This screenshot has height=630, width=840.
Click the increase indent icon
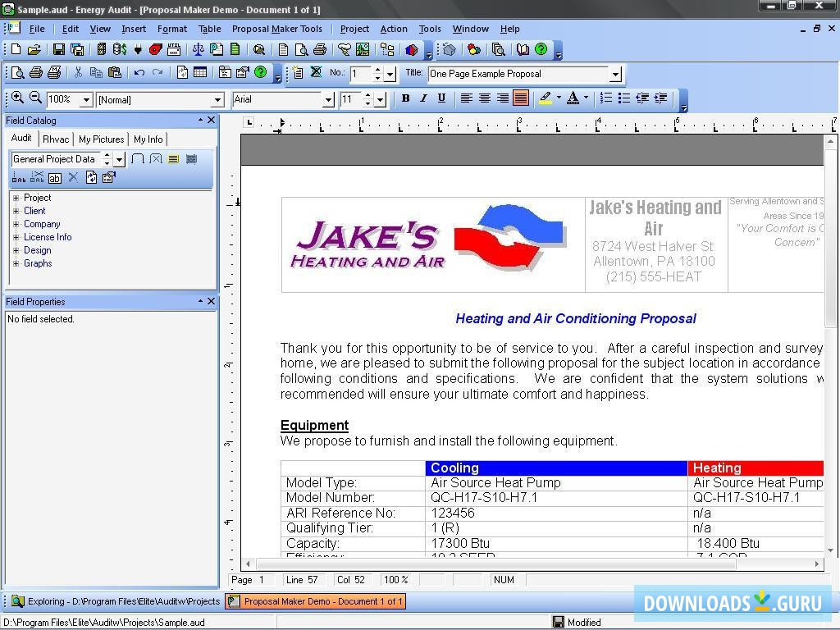[660, 98]
